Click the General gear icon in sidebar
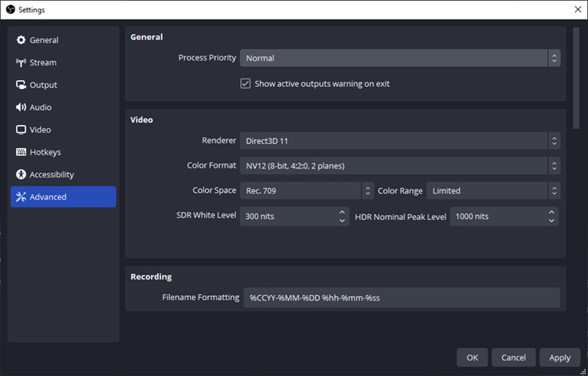This screenshot has height=376, width=588. pos(21,40)
